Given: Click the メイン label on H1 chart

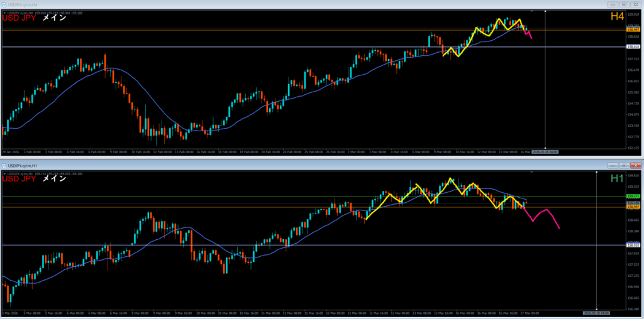Looking at the screenshot, I should (x=54, y=179).
